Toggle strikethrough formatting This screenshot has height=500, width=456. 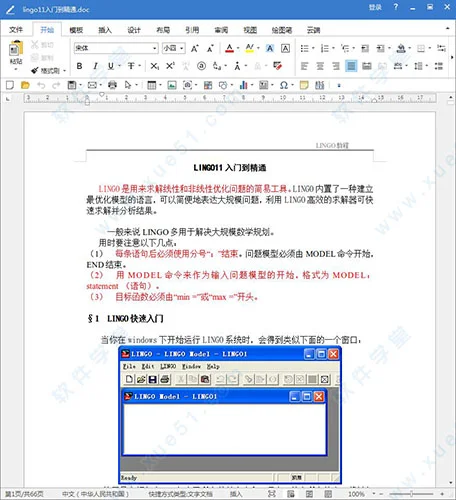(131, 66)
